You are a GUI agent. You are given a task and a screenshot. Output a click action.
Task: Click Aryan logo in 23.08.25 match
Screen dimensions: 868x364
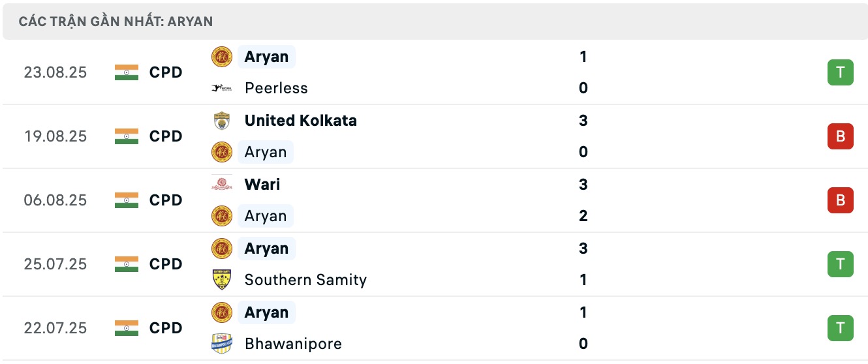tap(222, 57)
